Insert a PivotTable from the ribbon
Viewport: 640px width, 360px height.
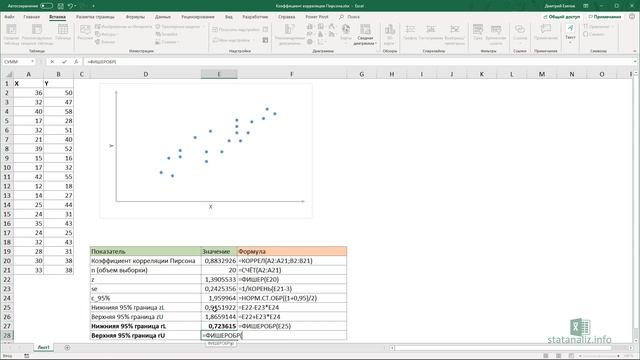[11, 34]
